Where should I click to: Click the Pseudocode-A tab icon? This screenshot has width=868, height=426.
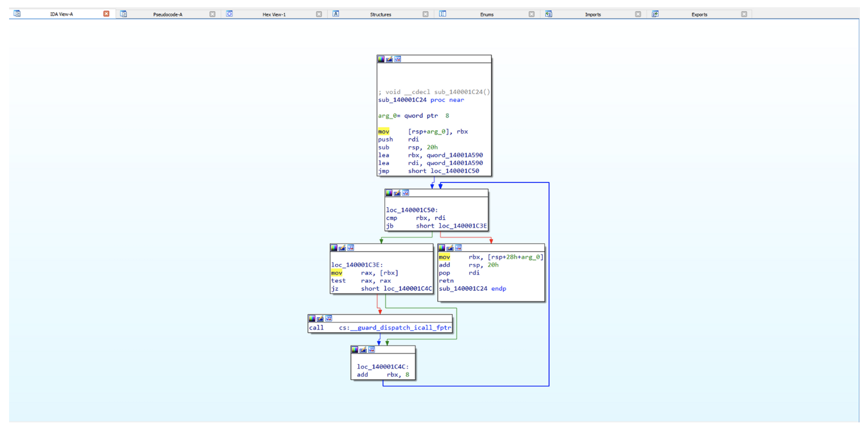123,14
